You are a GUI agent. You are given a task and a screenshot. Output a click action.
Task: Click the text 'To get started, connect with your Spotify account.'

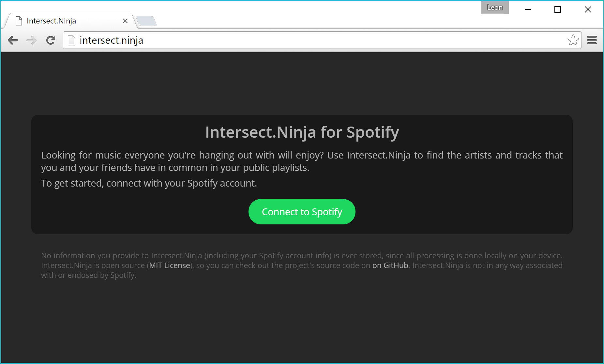click(x=149, y=183)
